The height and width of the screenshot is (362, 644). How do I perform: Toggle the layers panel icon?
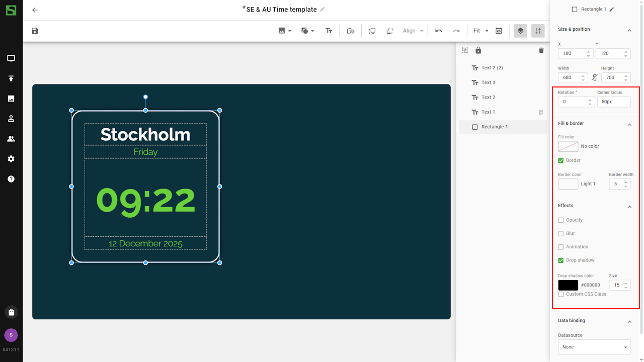[520, 31]
